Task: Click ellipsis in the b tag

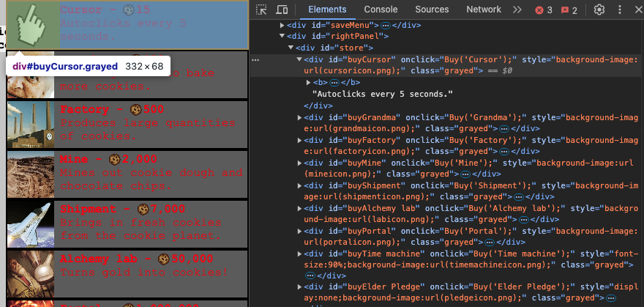Action: coord(334,83)
